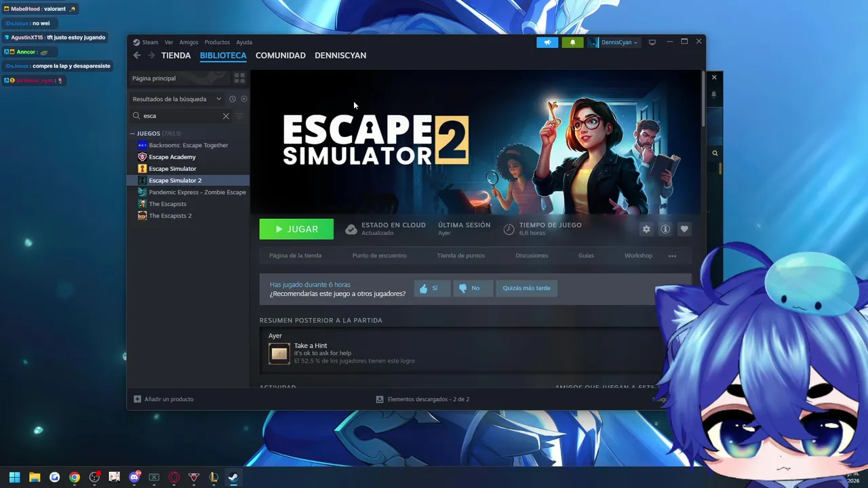Go forward with the right arrow
Viewport: 868px width, 488px height.
click(151, 56)
